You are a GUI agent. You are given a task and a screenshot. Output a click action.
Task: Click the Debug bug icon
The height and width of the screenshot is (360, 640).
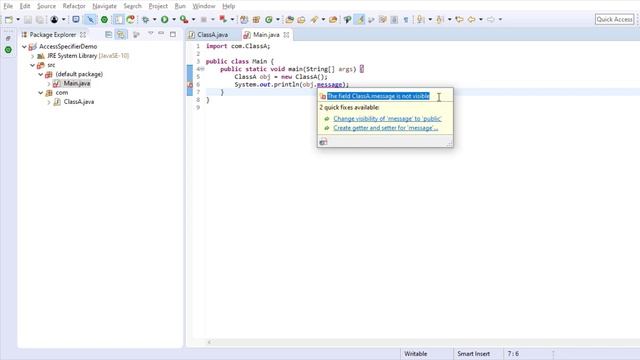point(145,20)
